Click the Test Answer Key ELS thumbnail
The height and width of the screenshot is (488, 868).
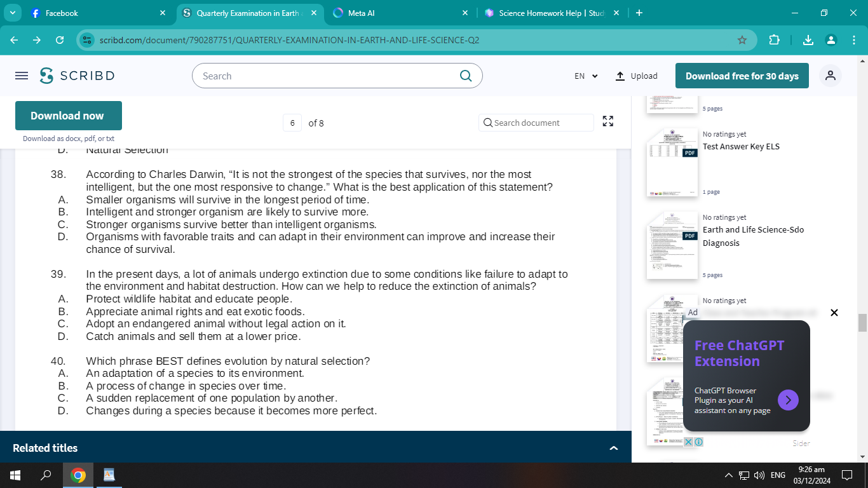[x=672, y=162]
